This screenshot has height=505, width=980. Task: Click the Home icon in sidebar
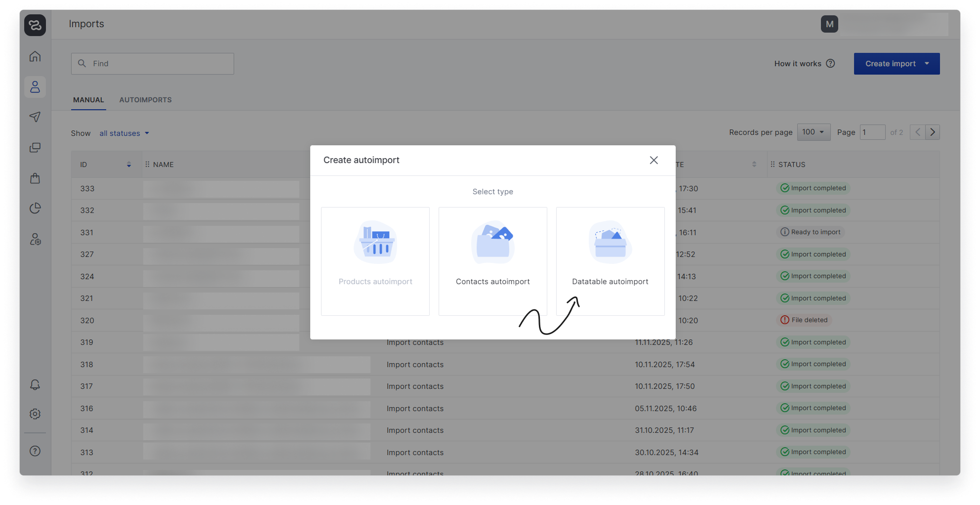click(x=35, y=56)
